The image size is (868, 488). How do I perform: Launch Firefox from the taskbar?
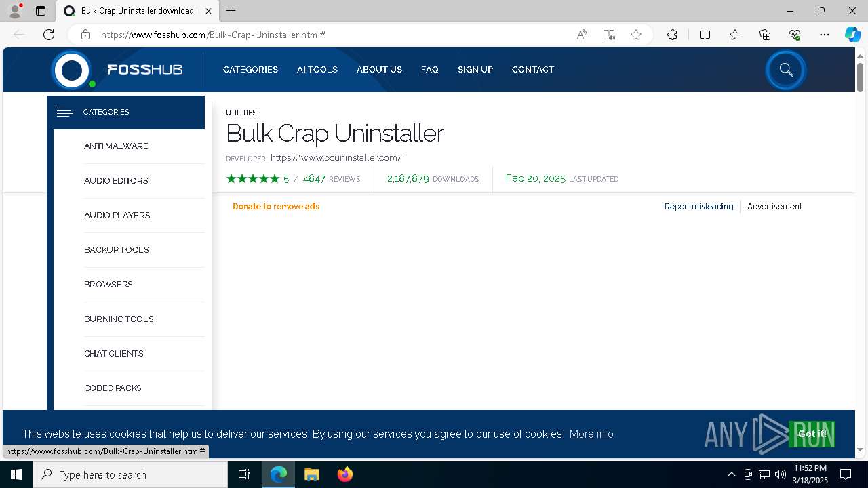click(x=345, y=474)
